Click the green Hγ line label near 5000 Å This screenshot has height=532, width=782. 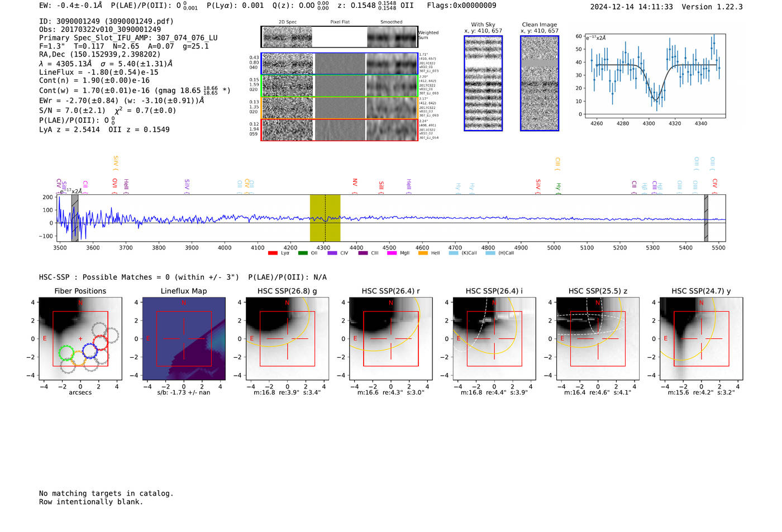tap(558, 188)
